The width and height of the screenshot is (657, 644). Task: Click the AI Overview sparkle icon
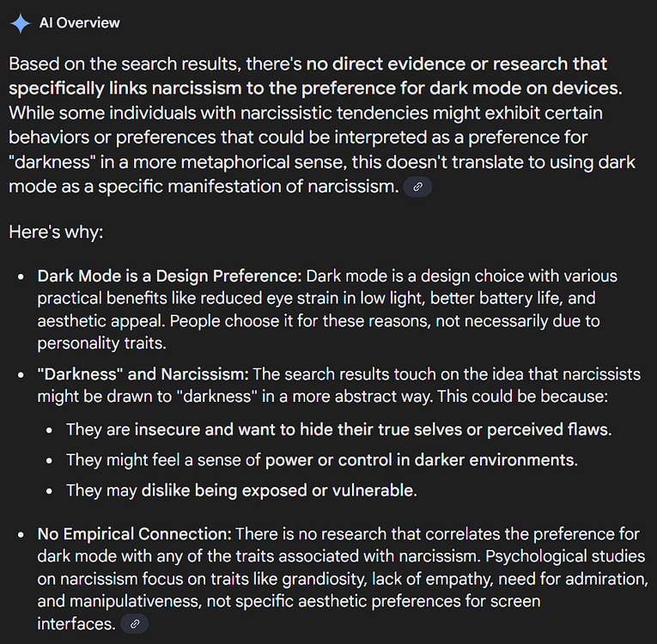click(21, 23)
